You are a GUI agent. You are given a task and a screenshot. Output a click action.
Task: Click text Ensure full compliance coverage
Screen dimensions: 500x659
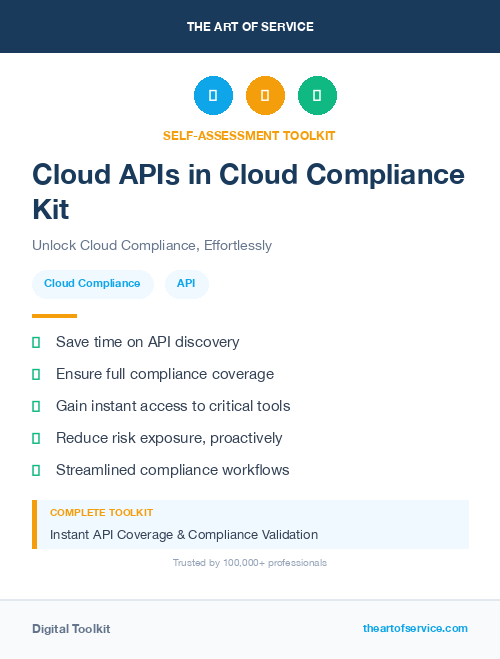[x=165, y=374]
